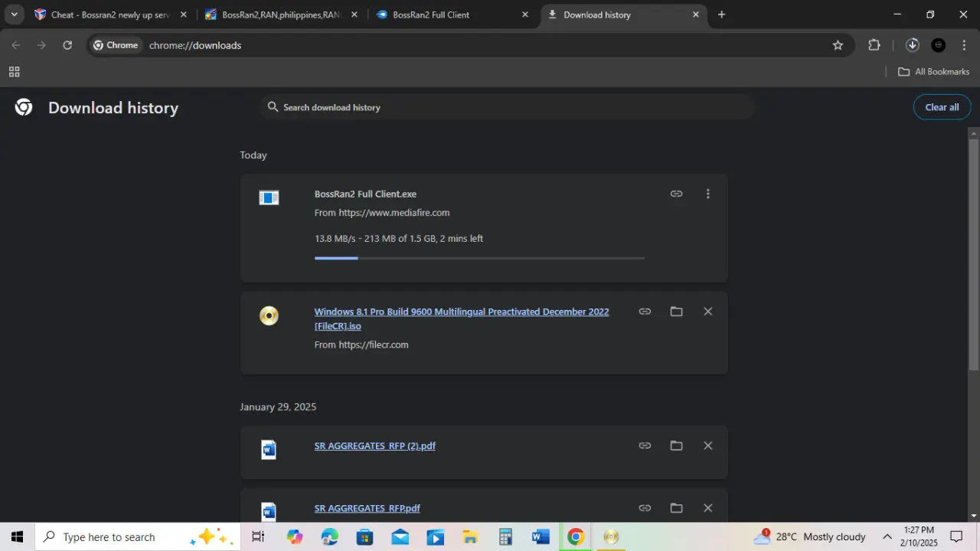980x551 pixels.
Task: Click the "From https://www.mediafire.com" text
Action: coord(382,213)
